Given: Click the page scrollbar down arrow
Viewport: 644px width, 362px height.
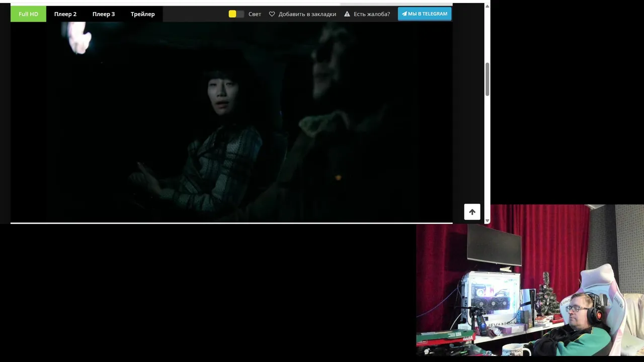Looking at the screenshot, I should [x=487, y=221].
